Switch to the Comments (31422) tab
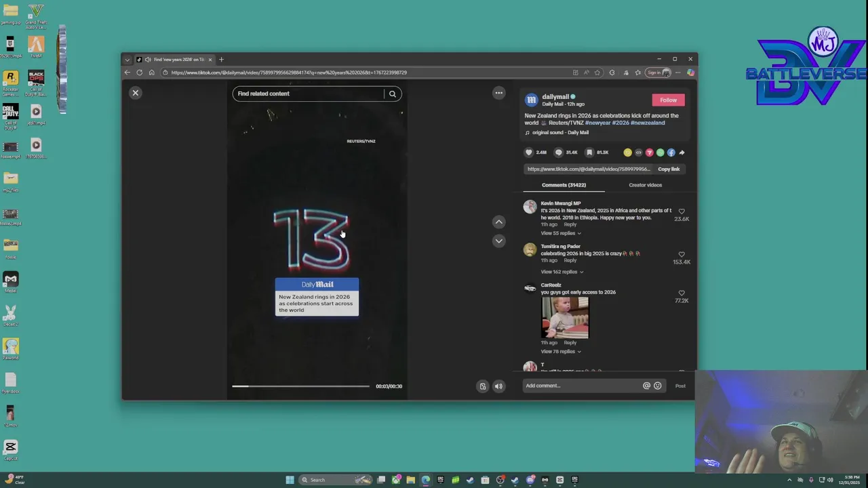Screen dimensions: 868x488 point(564,185)
